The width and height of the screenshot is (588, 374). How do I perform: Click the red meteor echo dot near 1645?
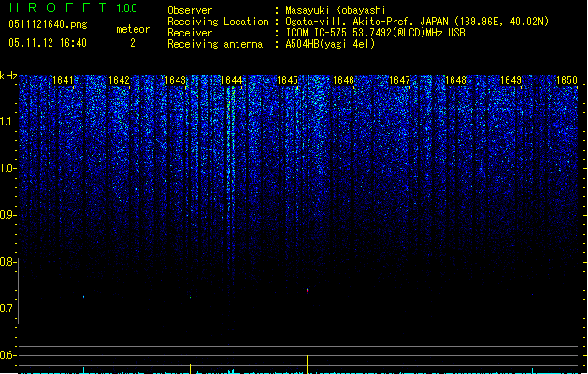[x=308, y=290]
